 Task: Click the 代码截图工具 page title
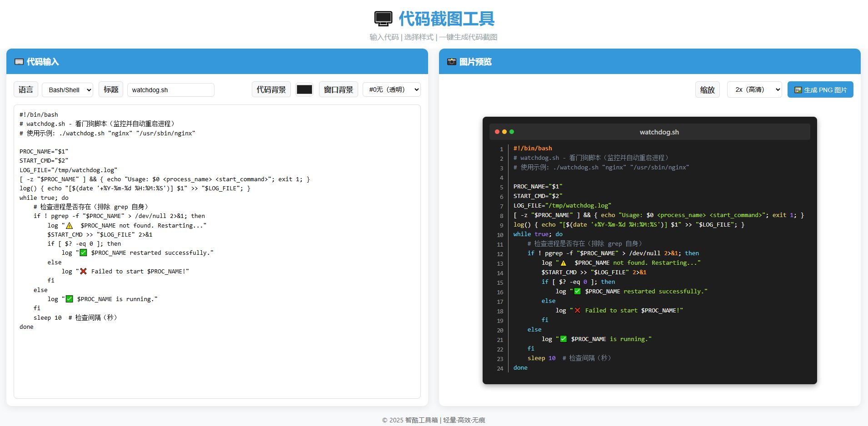tap(447, 19)
